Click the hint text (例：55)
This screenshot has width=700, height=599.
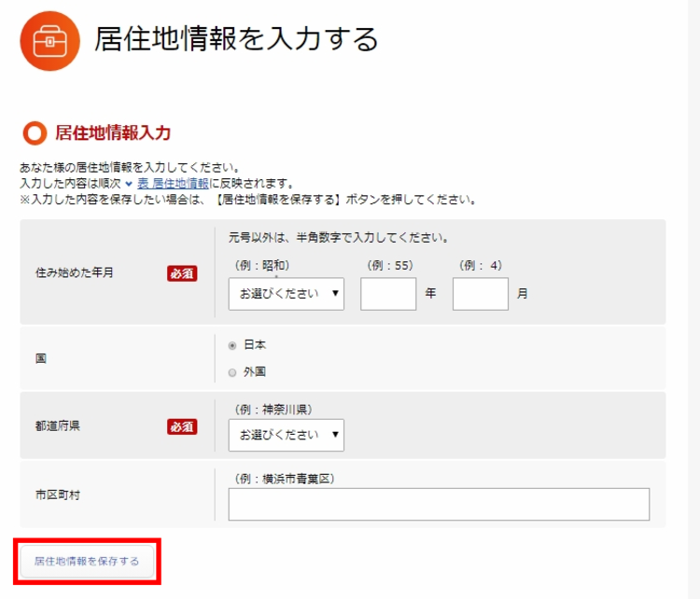tap(390, 265)
